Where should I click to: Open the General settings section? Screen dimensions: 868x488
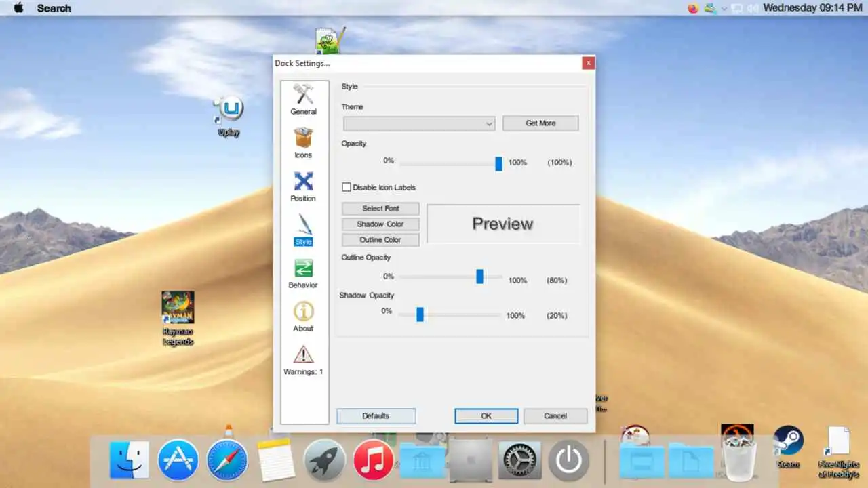pos(303,100)
